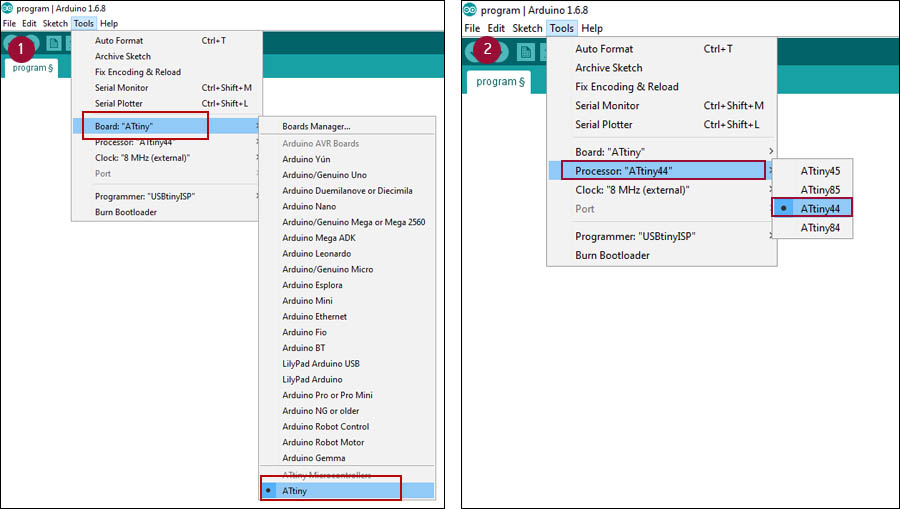Open the Sketch menu in right window

click(527, 28)
